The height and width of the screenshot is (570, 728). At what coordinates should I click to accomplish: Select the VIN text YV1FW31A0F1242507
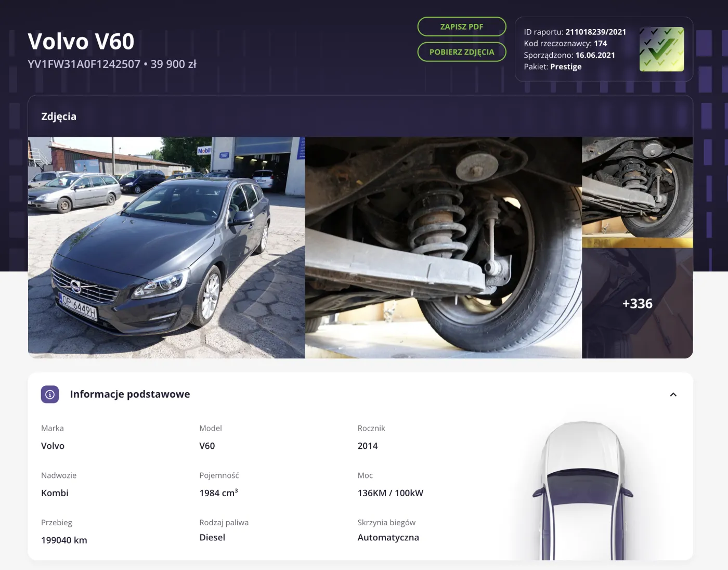click(84, 64)
